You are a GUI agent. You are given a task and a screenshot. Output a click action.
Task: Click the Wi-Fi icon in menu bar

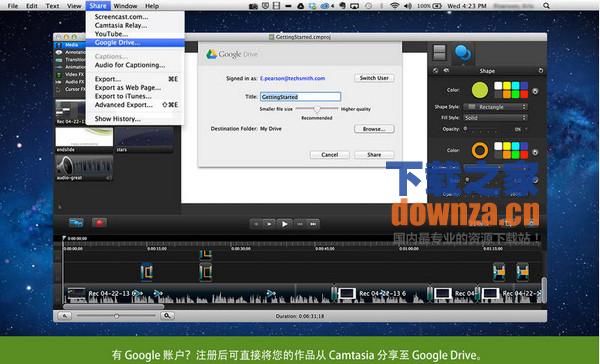395,6
